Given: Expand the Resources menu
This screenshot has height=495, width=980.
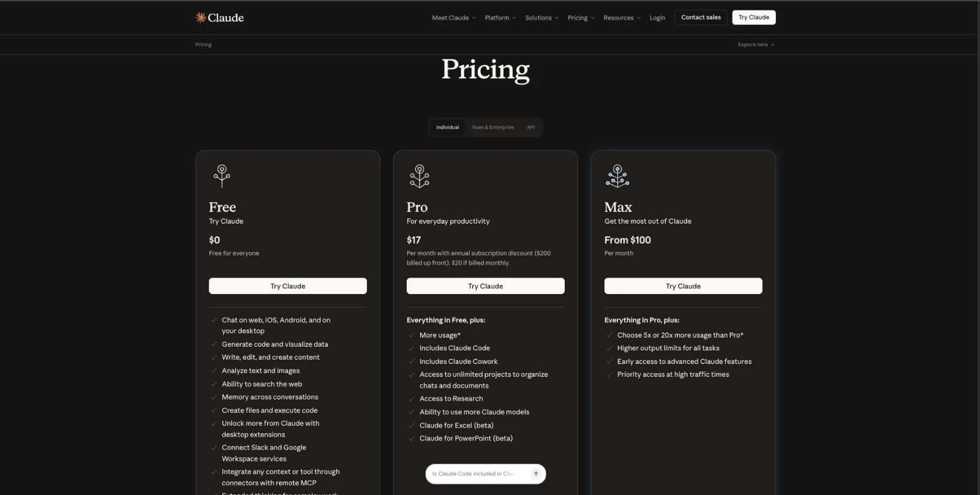Looking at the screenshot, I should (x=622, y=18).
